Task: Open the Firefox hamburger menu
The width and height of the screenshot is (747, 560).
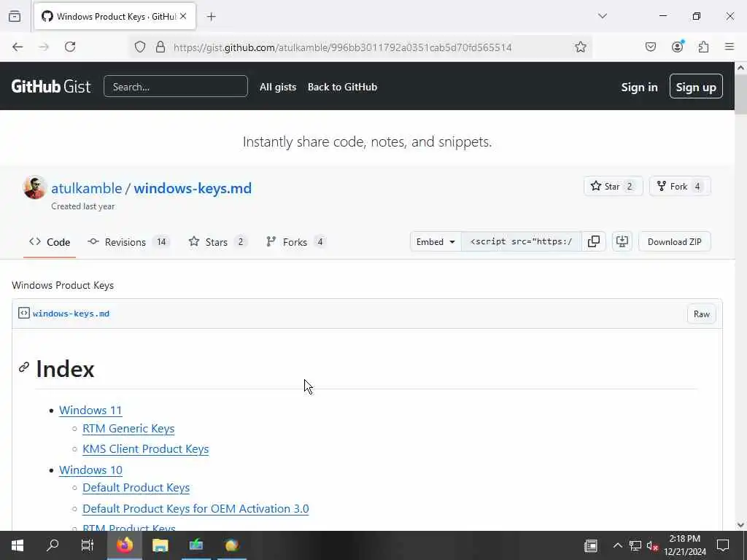Action: coord(729,47)
